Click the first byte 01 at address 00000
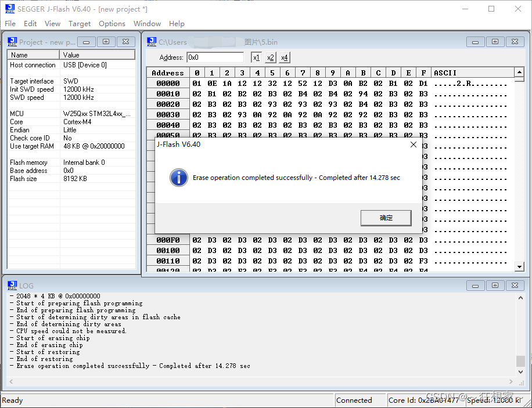The width and height of the screenshot is (532, 408). (197, 84)
